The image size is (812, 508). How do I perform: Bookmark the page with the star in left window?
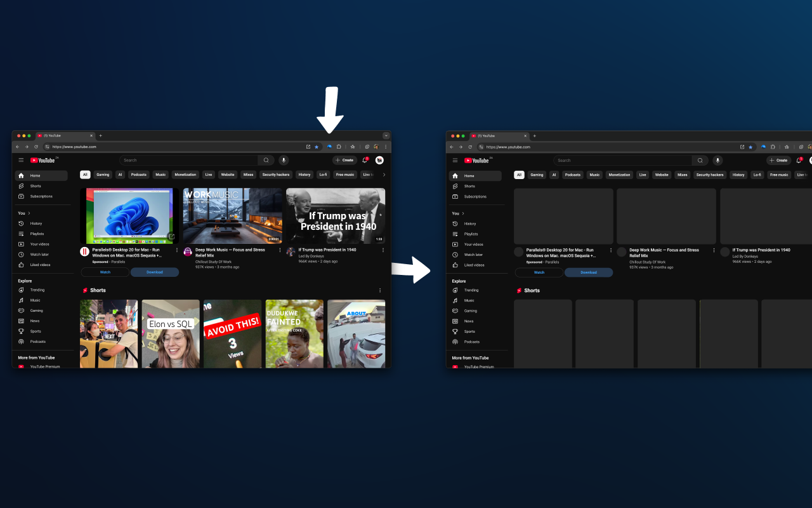(x=317, y=147)
